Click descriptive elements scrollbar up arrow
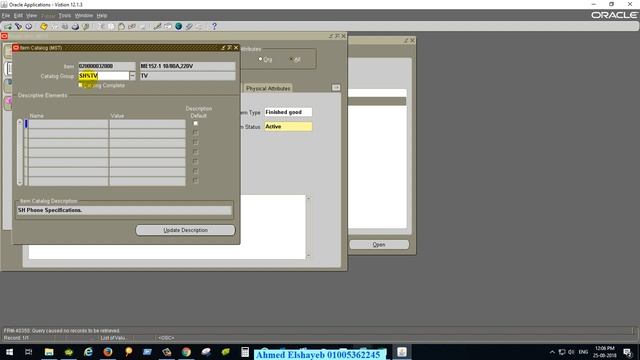Image resolution: width=640 pixels, height=360 pixels. pos(20,122)
